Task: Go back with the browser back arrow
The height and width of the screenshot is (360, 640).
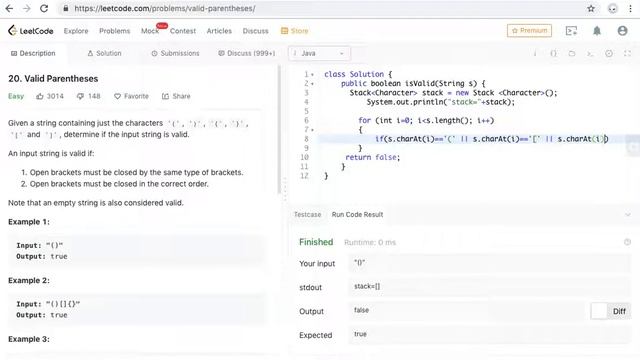Action: pyautogui.click(x=9, y=9)
